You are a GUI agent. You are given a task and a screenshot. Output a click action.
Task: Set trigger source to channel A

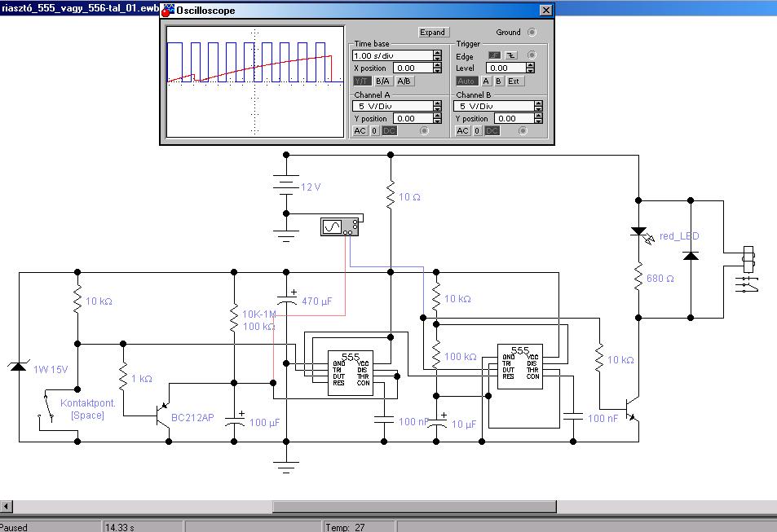click(x=486, y=81)
